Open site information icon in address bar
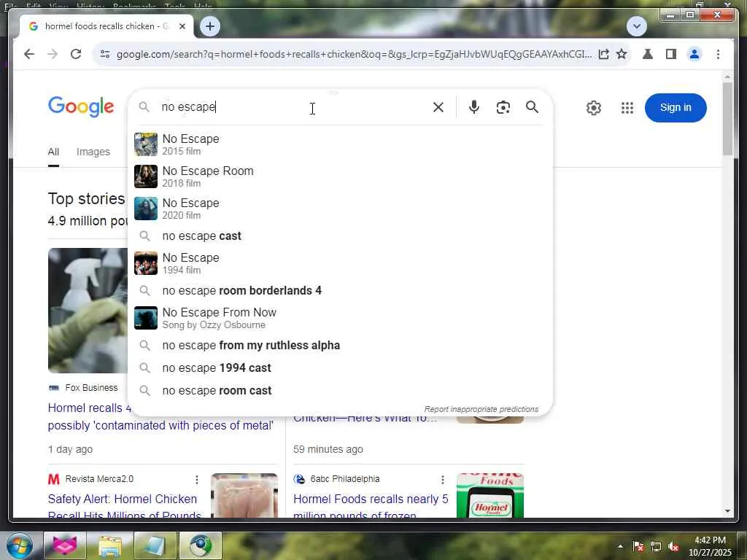Viewport: 747px width, 560px height. [x=105, y=54]
